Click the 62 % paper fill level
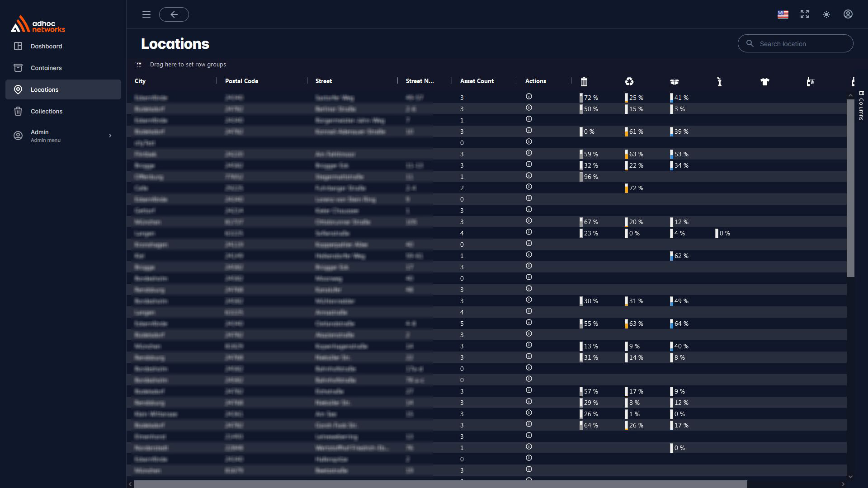The image size is (868, 488). click(x=679, y=256)
